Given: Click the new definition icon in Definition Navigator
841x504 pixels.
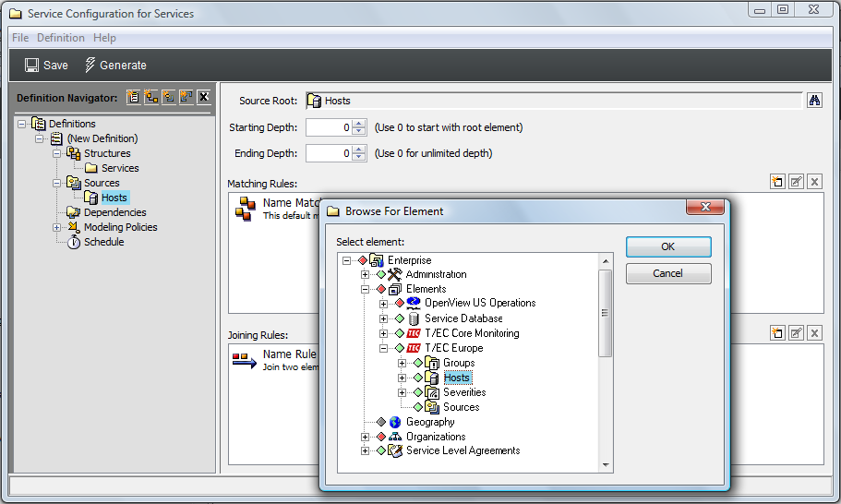Looking at the screenshot, I should (x=133, y=97).
